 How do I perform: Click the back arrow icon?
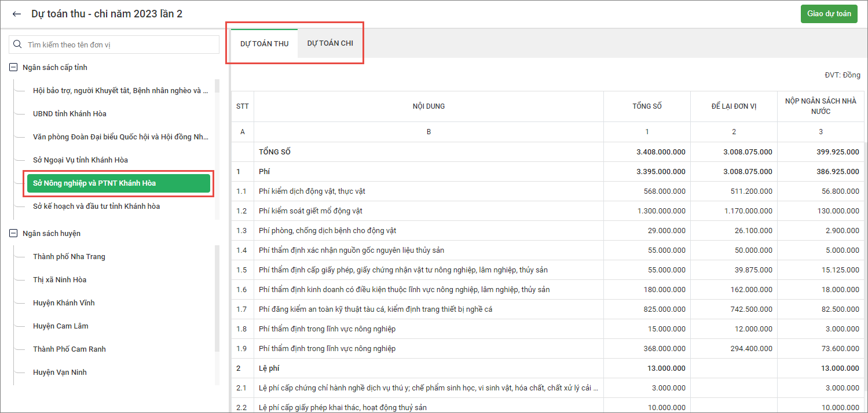click(x=17, y=14)
